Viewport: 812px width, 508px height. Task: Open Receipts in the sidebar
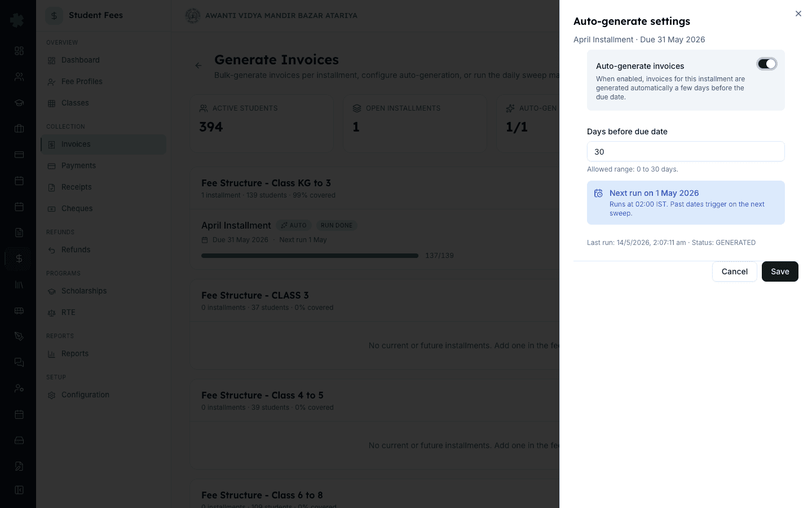point(103,187)
